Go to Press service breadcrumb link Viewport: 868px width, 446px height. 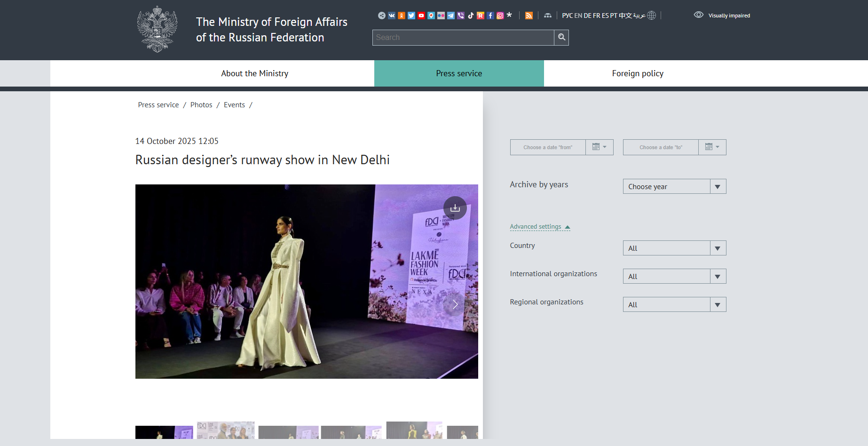click(158, 105)
